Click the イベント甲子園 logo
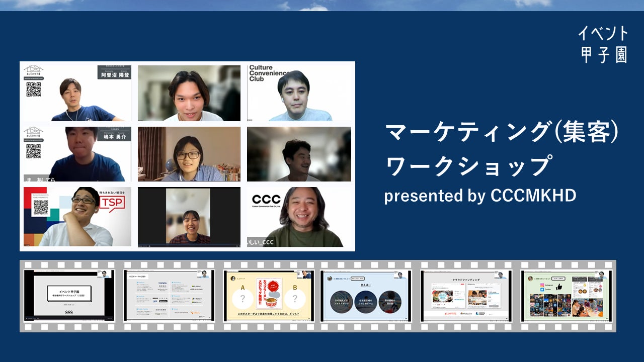 (603, 45)
